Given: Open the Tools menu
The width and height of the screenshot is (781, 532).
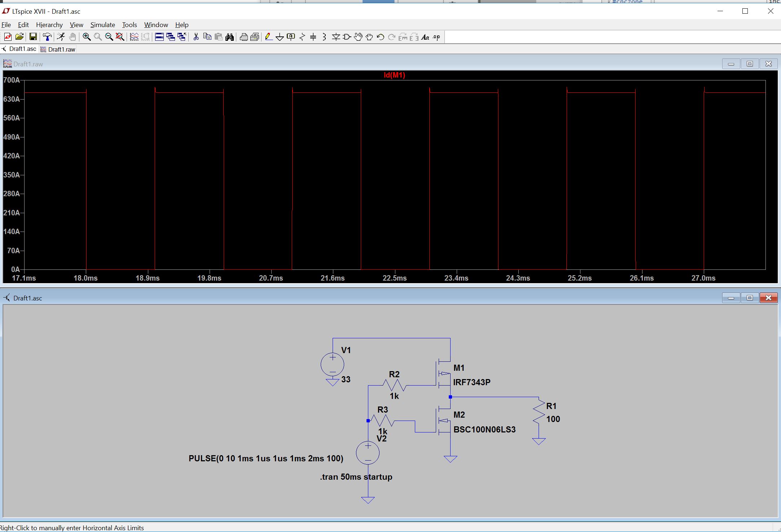Looking at the screenshot, I should [x=130, y=25].
